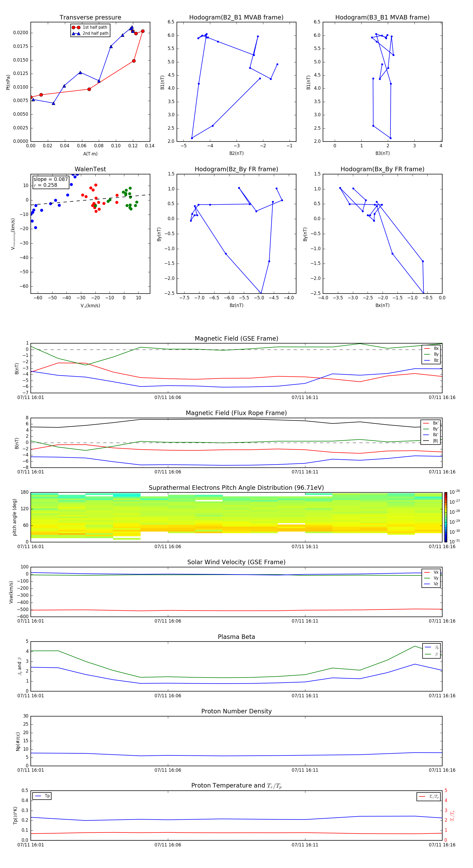Click 'pitch angle (deg)' axis label
Screen dimensions: 473x868
[x=14, y=517]
